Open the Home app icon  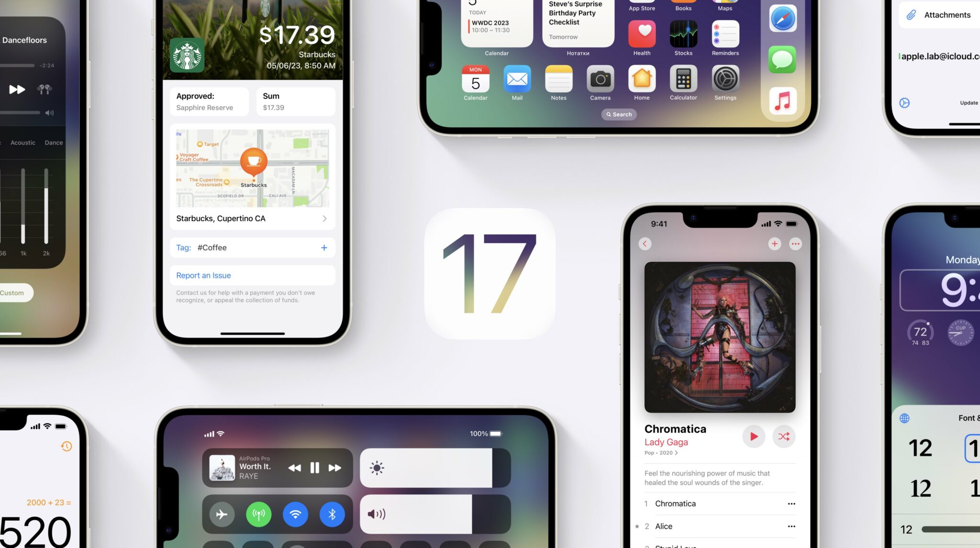(x=640, y=80)
